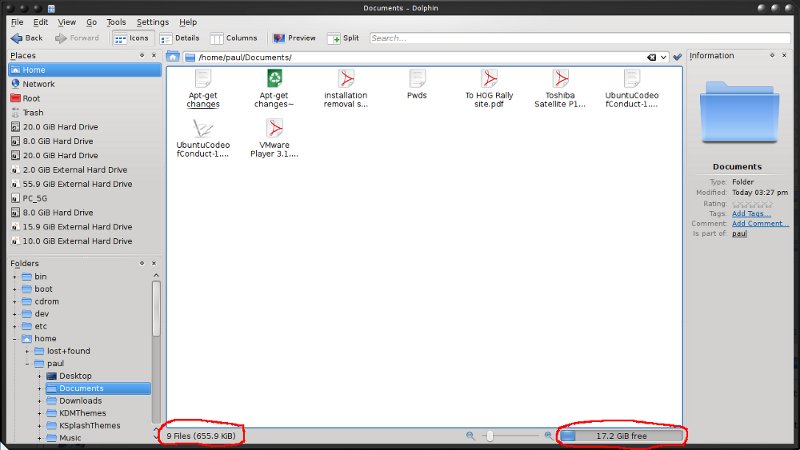Open the Tools menu
800x450 pixels.
[116, 21]
